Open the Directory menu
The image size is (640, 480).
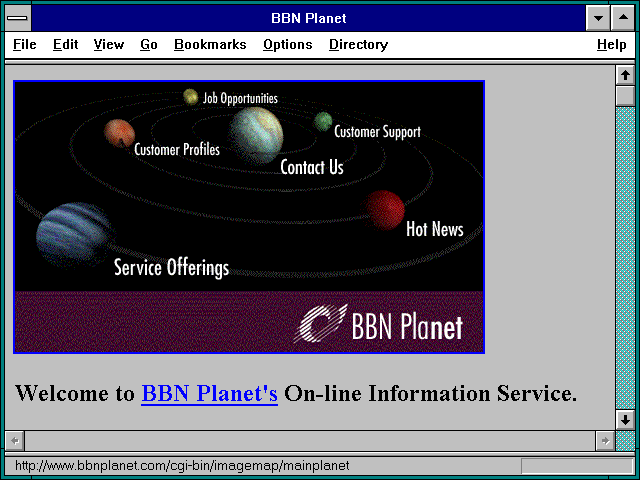point(358,44)
